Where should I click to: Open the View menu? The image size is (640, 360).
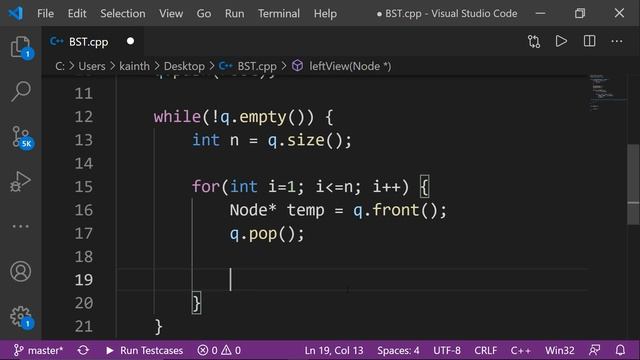click(171, 13)
